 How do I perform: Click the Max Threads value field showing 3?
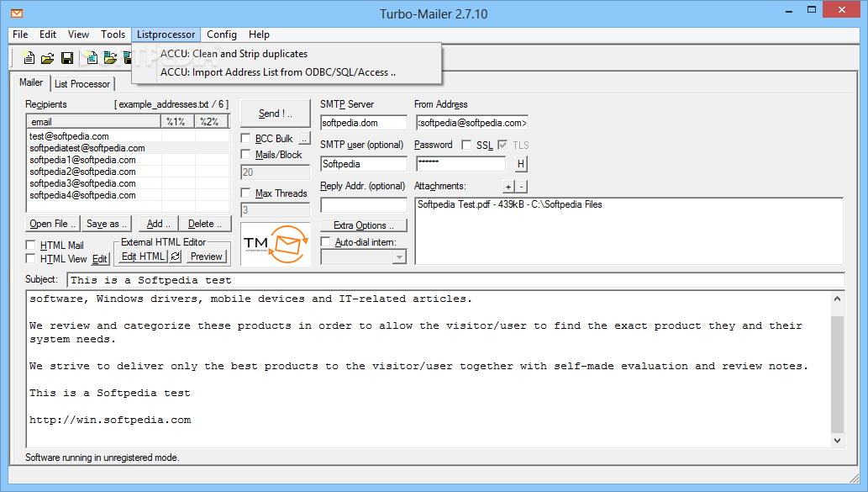pyautogui.click(x=276, y=210)
